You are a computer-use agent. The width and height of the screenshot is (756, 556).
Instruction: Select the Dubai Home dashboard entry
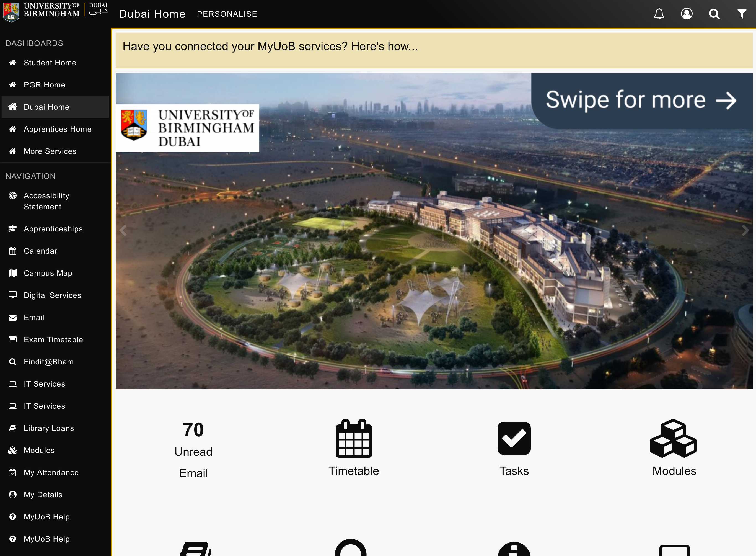point(46,107)
